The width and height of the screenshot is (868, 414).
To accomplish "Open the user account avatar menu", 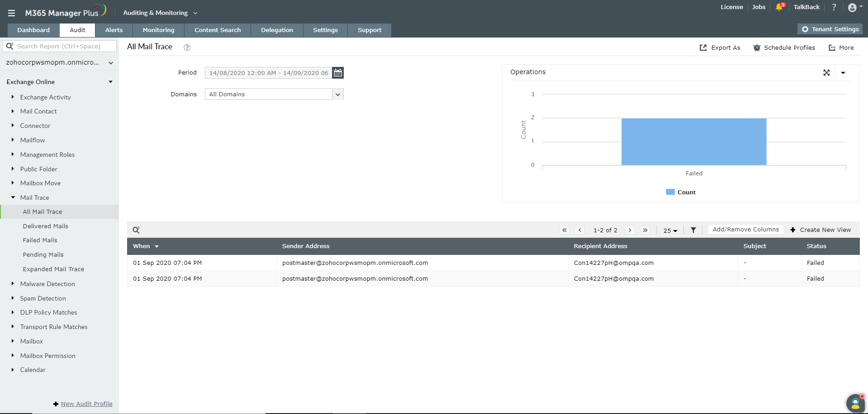I will click(855, 7).
